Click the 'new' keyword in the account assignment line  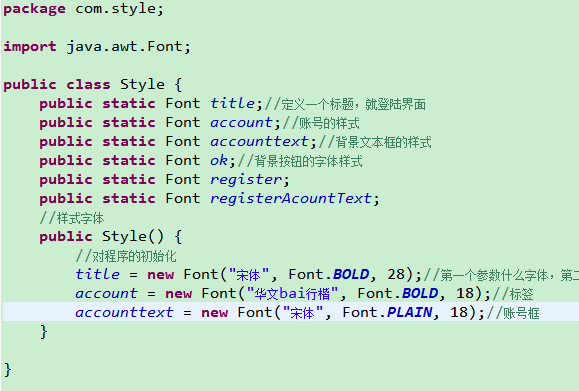click(178, 294)
